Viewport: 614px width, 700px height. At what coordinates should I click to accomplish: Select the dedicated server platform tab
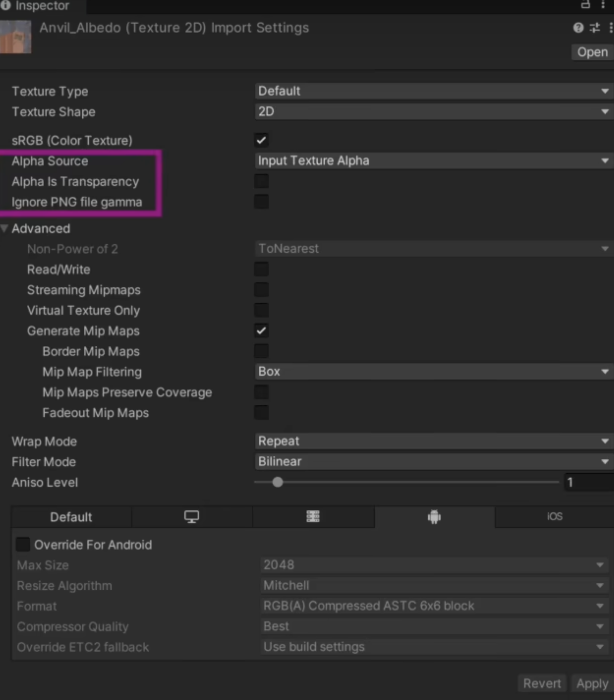click(x=313, y=517)
